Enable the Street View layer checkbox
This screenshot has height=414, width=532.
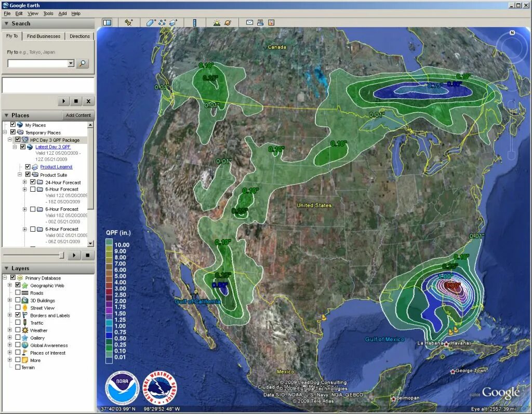[x=18, y=308]
